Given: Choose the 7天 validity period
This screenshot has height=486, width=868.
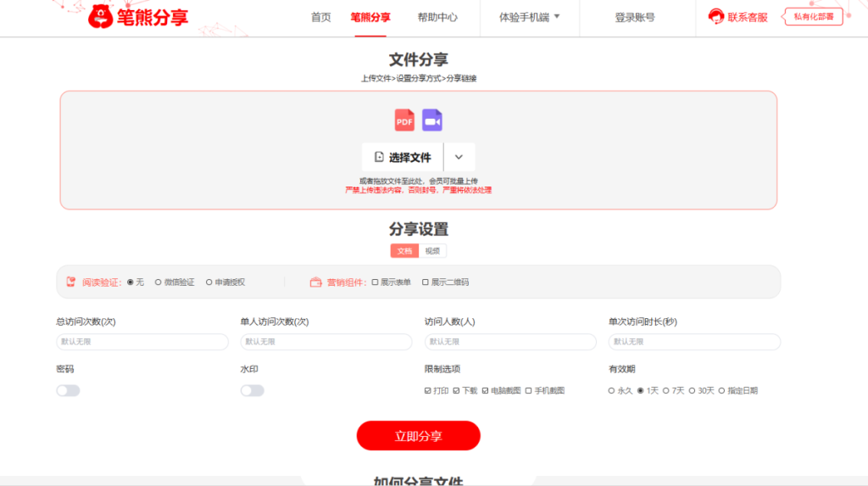Looking at the screenshot, I should point(665,391).
